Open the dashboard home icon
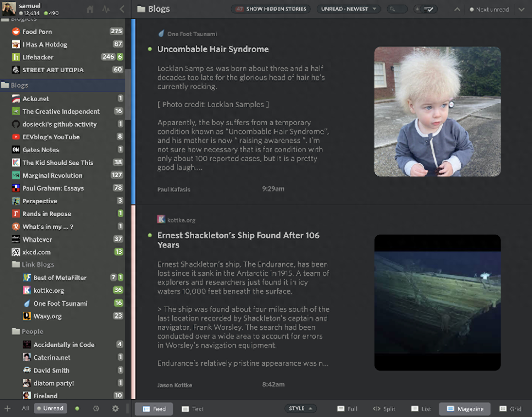The width and height of the screenshot is (532, 417). pyautogui.click(x=90, y=9)
